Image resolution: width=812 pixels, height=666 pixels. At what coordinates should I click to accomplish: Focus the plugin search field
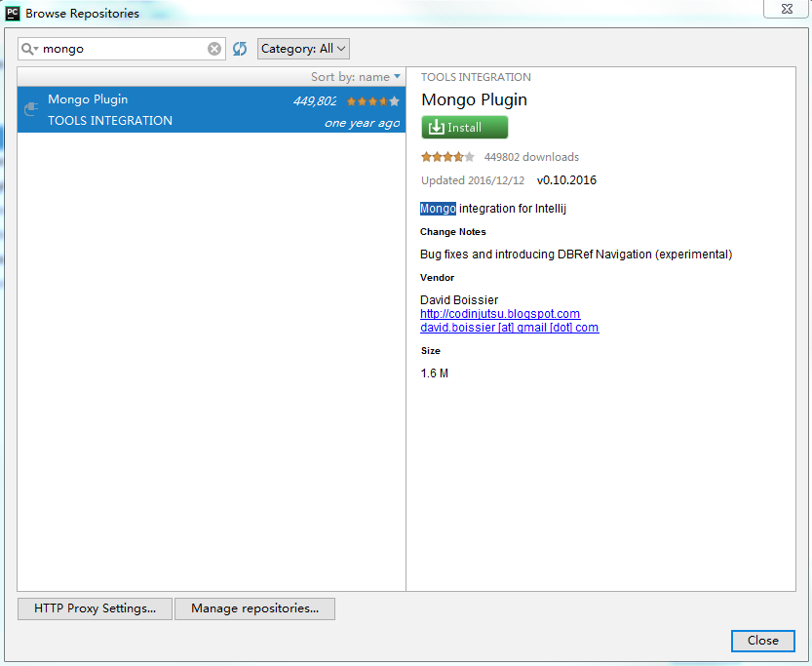(123, 49)
